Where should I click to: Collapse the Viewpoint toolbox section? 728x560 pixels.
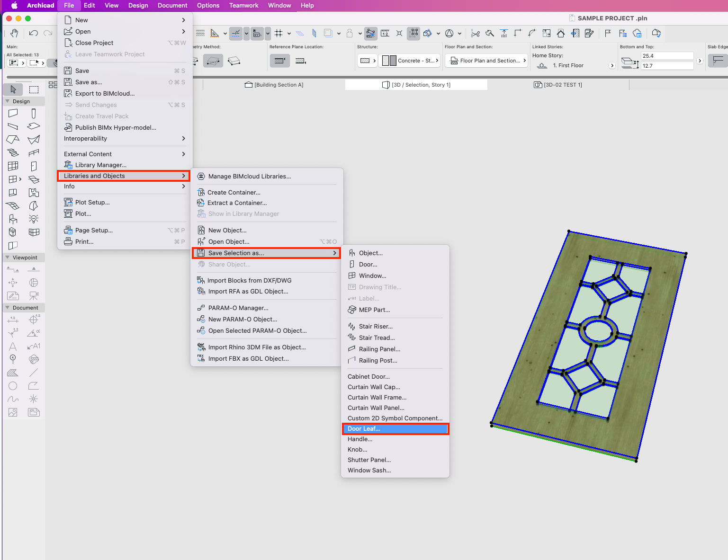pos(8,258)
